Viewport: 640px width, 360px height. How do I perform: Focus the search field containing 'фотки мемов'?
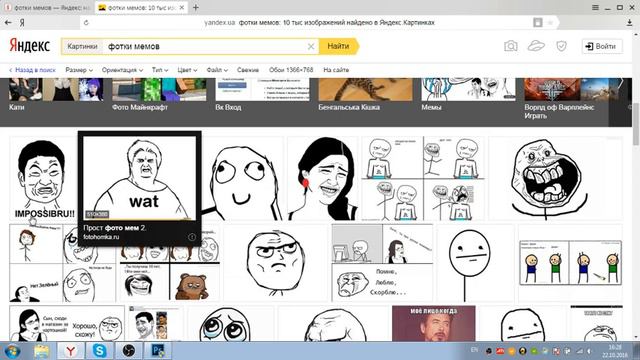pyautogui.click(x=204, y=47)
